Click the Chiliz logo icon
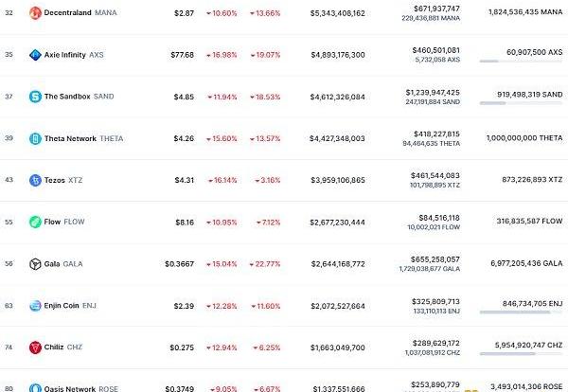Image resolution: width=568 pixels, height=392 pixels. click(x=35, y=347)
